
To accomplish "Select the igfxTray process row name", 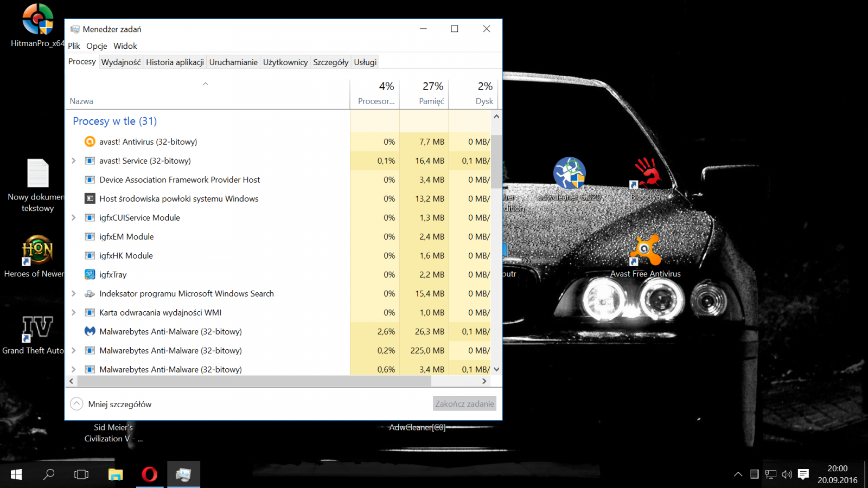I will coord(113,274).
